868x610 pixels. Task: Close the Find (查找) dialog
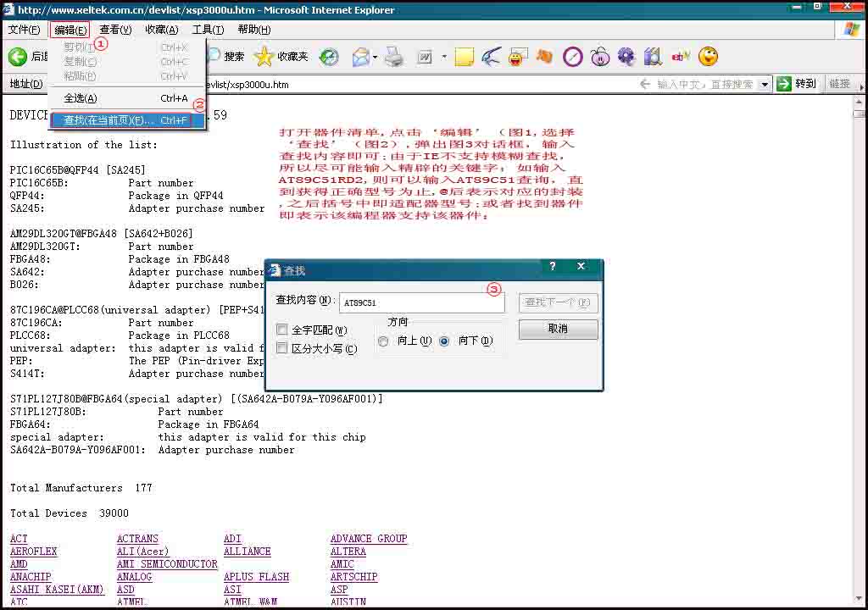[x=581, y=266]
